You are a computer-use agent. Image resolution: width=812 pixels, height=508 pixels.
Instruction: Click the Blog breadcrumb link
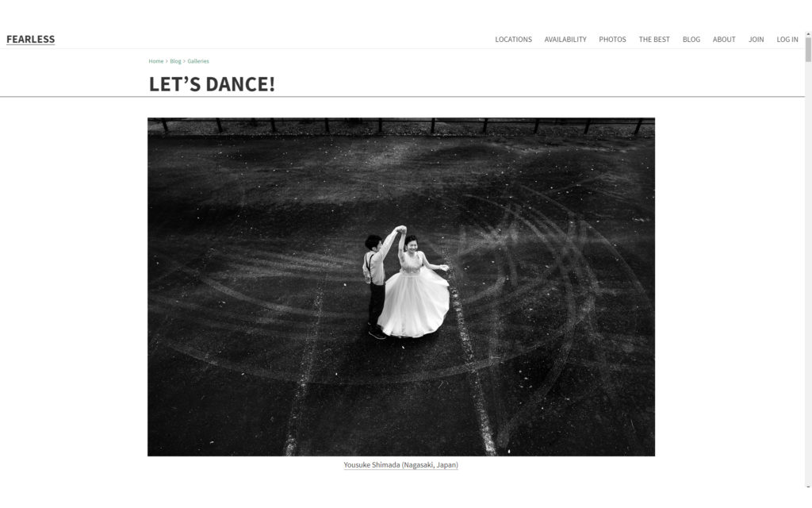[x=175, y=61]
